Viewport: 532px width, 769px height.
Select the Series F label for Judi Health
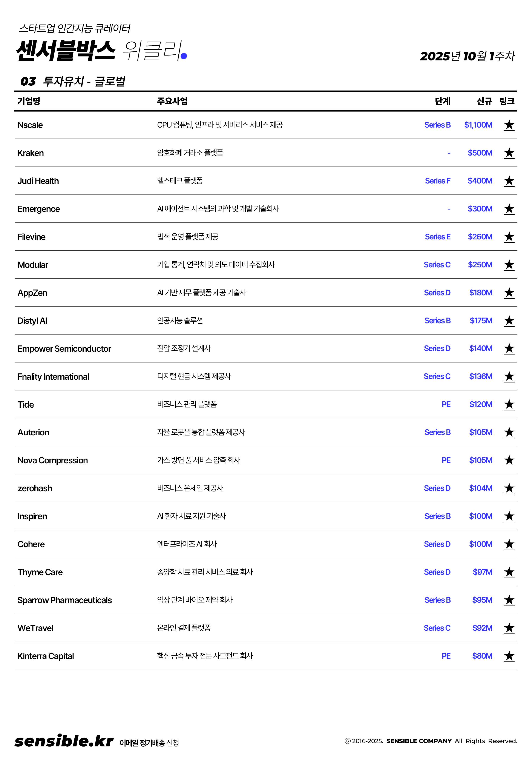pyautogui.click(x=437, y=181)
